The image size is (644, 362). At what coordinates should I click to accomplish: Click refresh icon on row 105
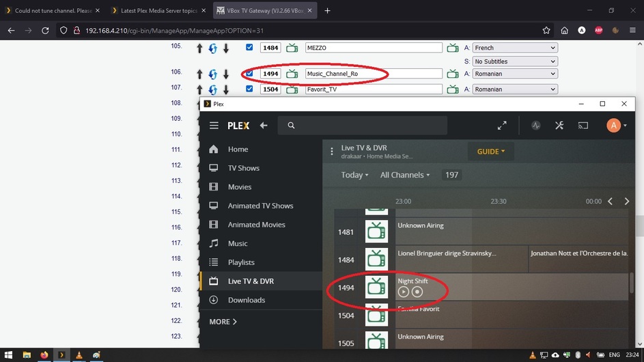coord(213,48)
